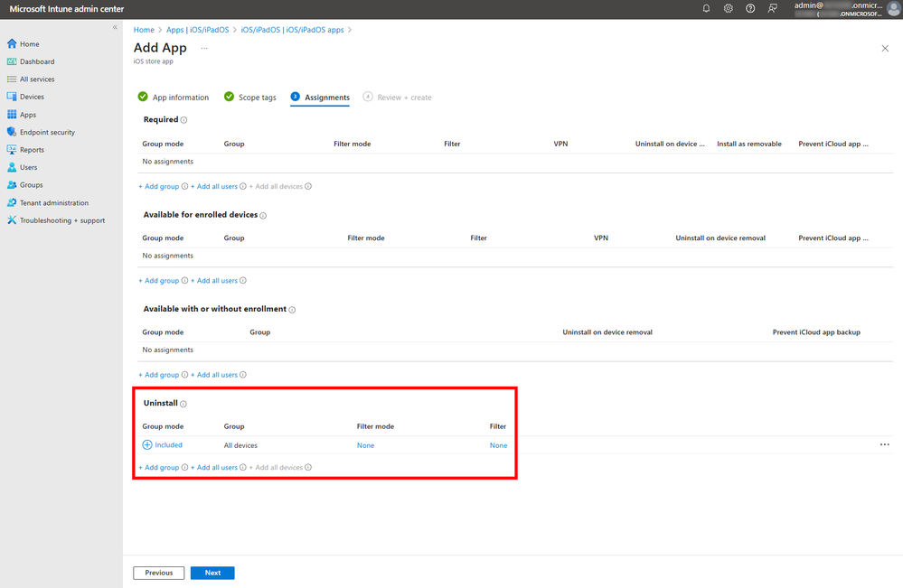Image resolution: width=903 pixels, height=588 pixels.
Task: Show info for without-enrollment Add all users
Action: pyautogui.click(x=243, y=375)
